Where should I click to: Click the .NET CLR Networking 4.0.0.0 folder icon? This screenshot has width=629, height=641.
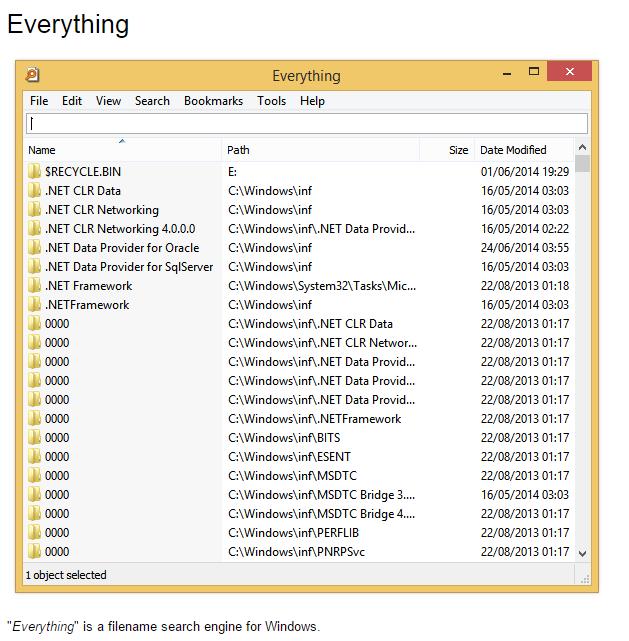pyautogui.click(x=34, y=229)
